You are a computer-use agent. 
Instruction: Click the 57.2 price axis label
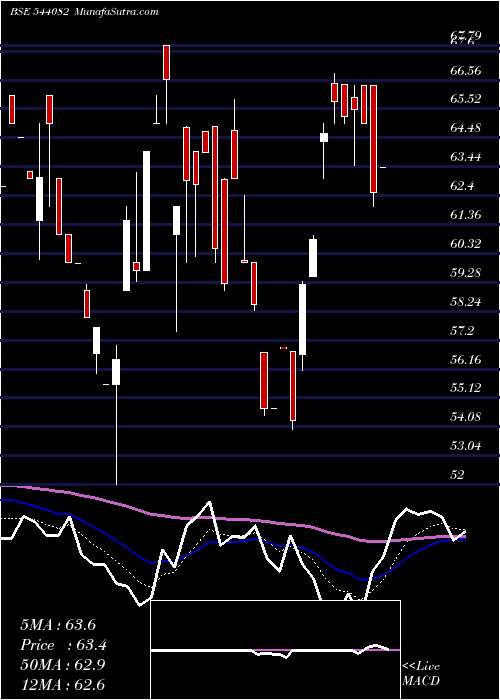click(x=462, y=331)
